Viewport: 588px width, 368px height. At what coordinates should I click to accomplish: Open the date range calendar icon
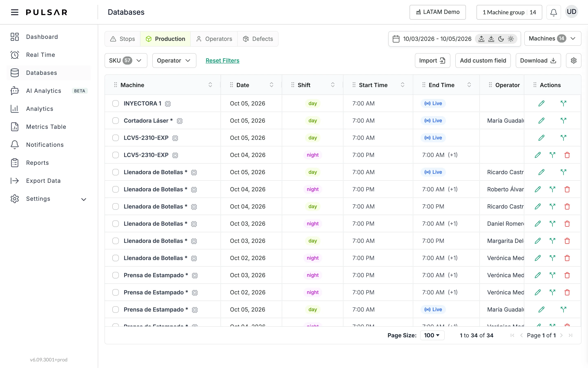click(x=396, y=39)
